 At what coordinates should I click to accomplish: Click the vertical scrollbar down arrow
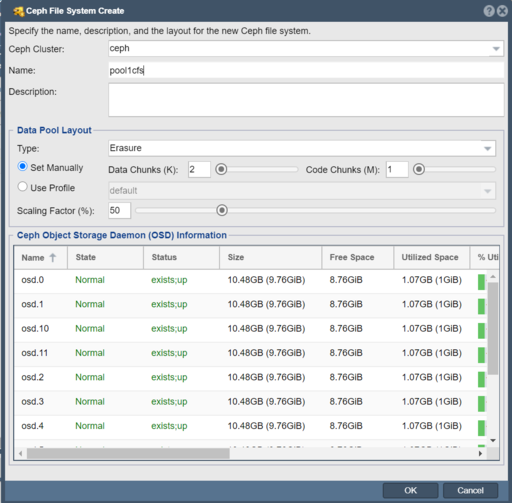pos(493,441)
